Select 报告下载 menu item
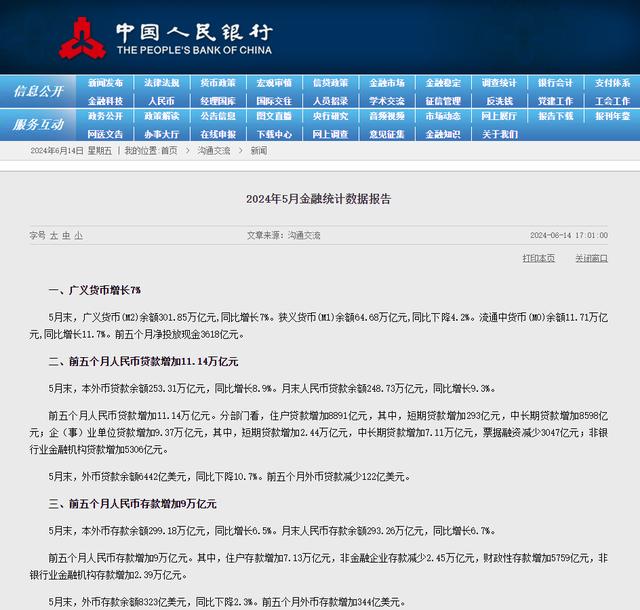Image resolution: width=640 pixels, height=610 pixels. 556,116
